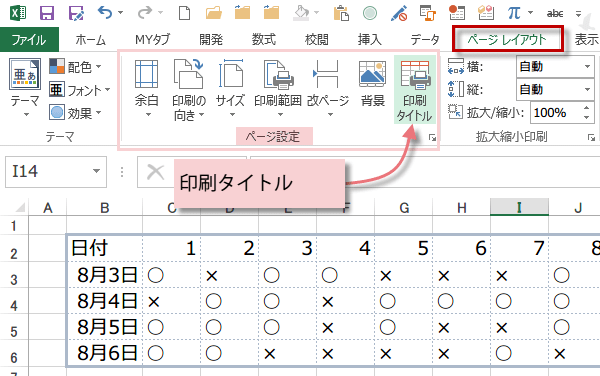The height and width of the screenshot is (376, 600).
Task: Switch to the MYタブ tab
Action: pos(152,39)
